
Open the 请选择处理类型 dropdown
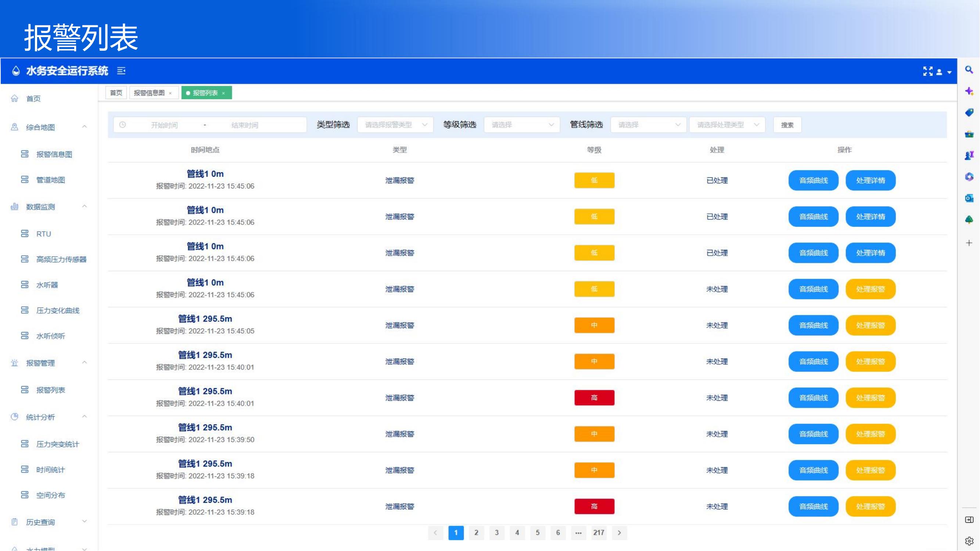pyautogui.click(x=727, y=125)
